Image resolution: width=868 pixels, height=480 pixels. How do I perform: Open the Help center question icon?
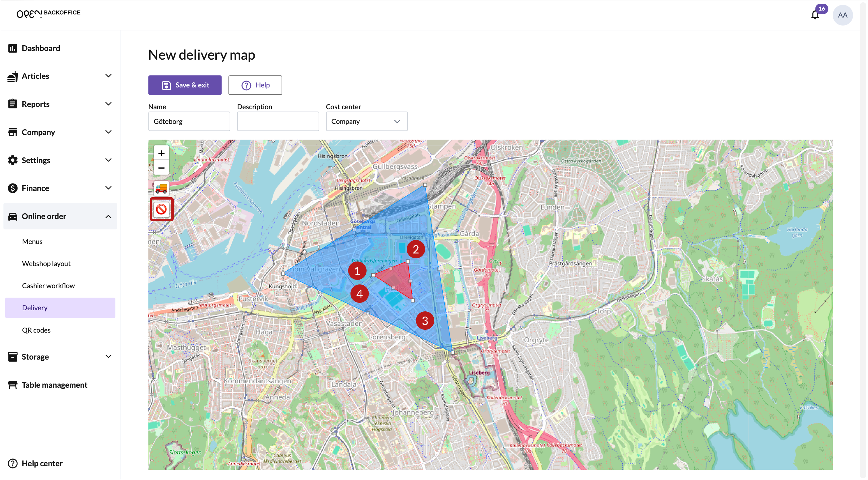pos(13,463)
